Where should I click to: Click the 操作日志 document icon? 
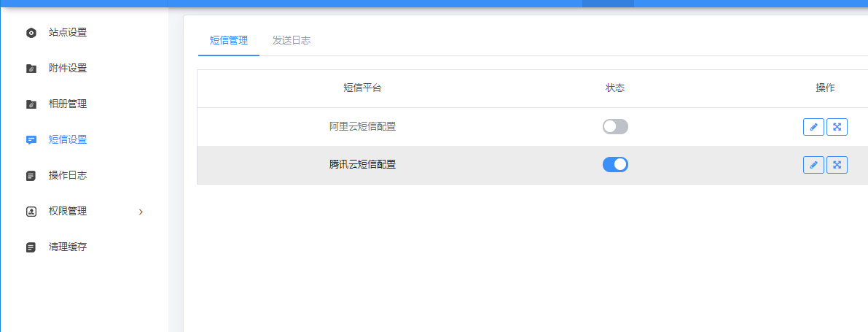pos(31,176)
